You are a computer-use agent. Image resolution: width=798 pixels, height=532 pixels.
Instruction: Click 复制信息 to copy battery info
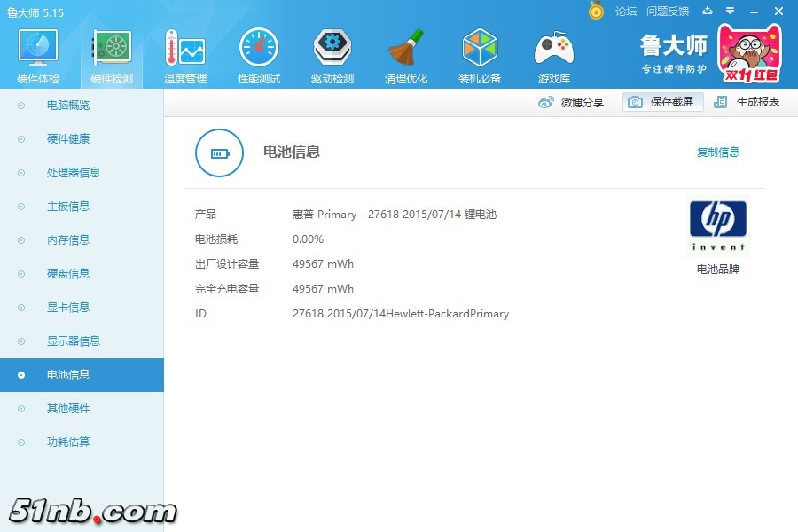tap(717, 153)
